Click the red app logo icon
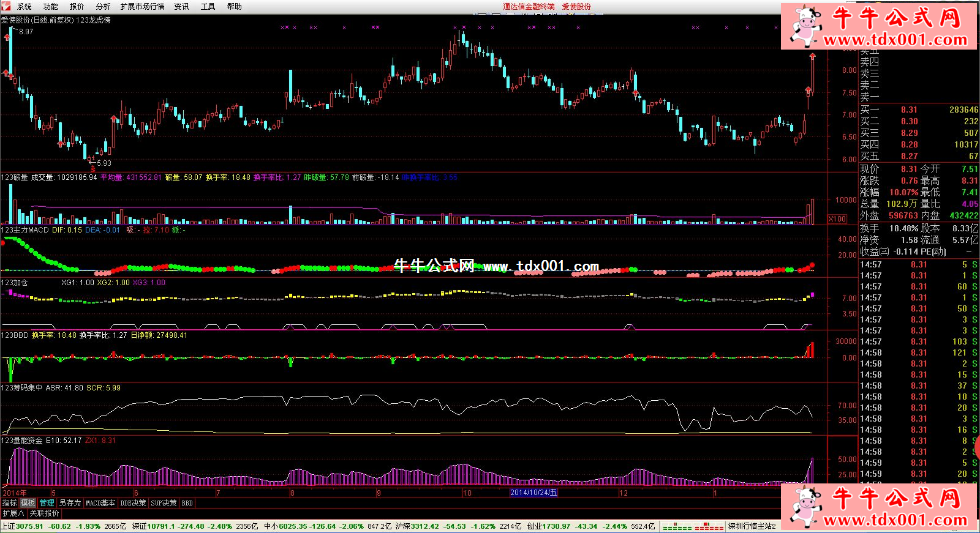This screenshot has width=980, height=533. click(x=6, y=6)
